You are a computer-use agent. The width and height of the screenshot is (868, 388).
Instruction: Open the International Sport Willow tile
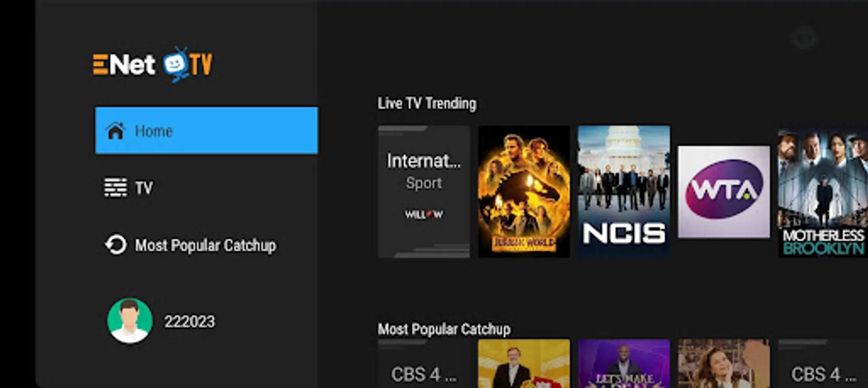[424, 191]
